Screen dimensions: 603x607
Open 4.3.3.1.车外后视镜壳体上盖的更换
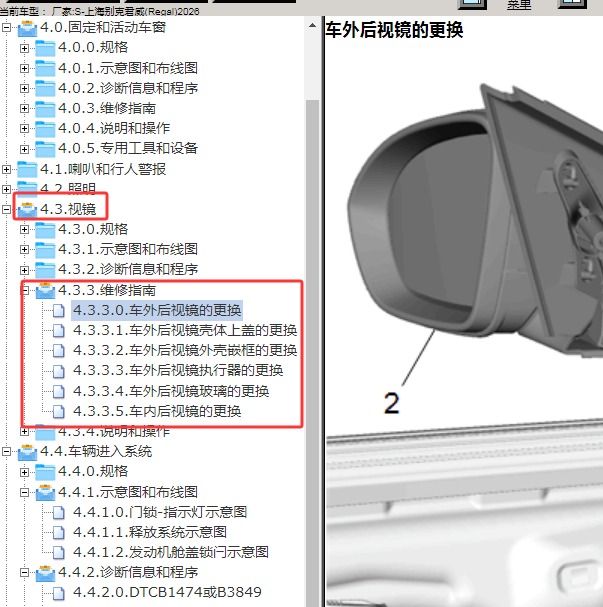tap(185, 331)
